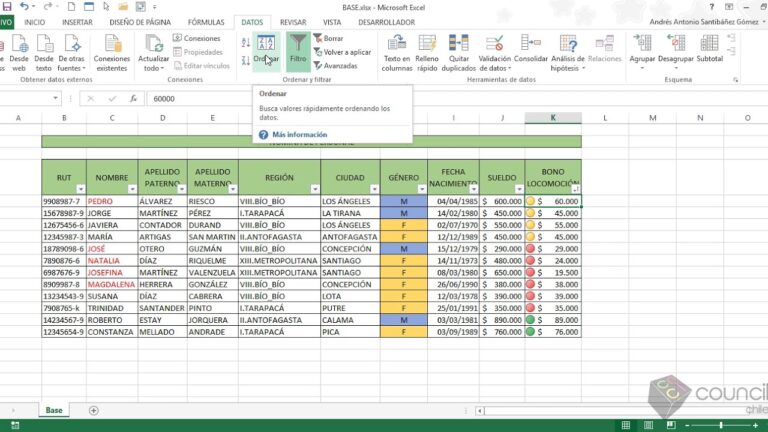768x432 pixels.
Task: Open Excel Help question mark
Action: 712,7
